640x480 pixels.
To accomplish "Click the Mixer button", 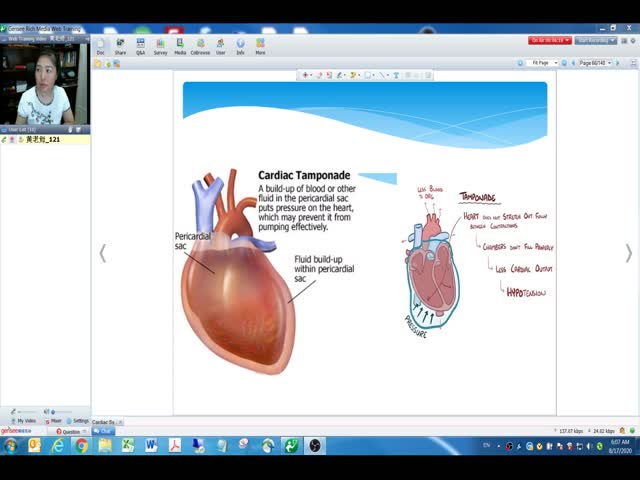I will [53, 420].
